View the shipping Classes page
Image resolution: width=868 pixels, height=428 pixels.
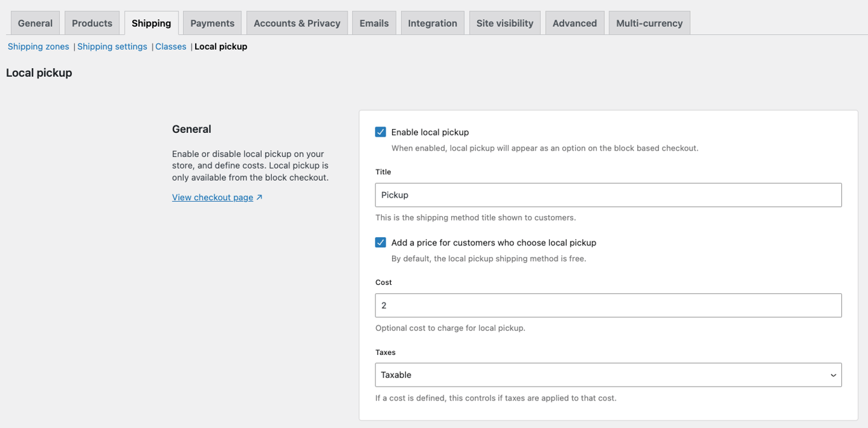coord(170,46)
